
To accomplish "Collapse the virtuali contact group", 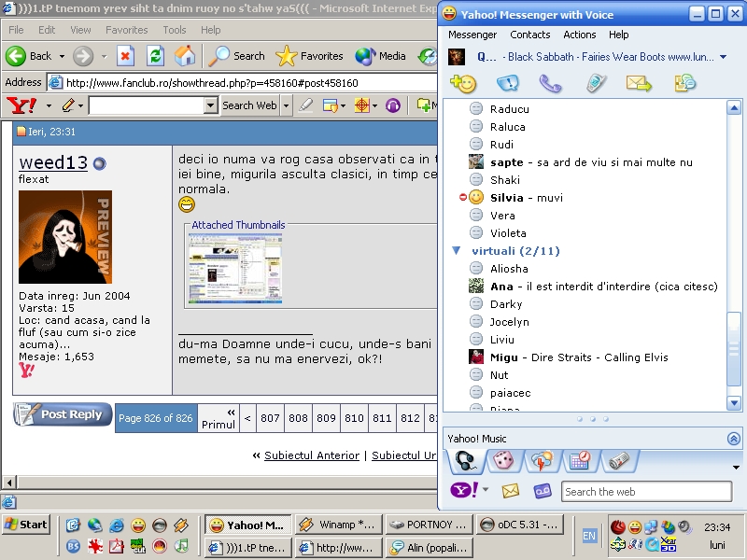I will [456, 251].
